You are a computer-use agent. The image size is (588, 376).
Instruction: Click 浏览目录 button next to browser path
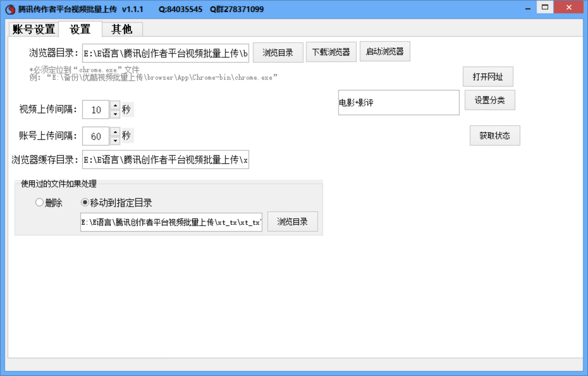278,53
